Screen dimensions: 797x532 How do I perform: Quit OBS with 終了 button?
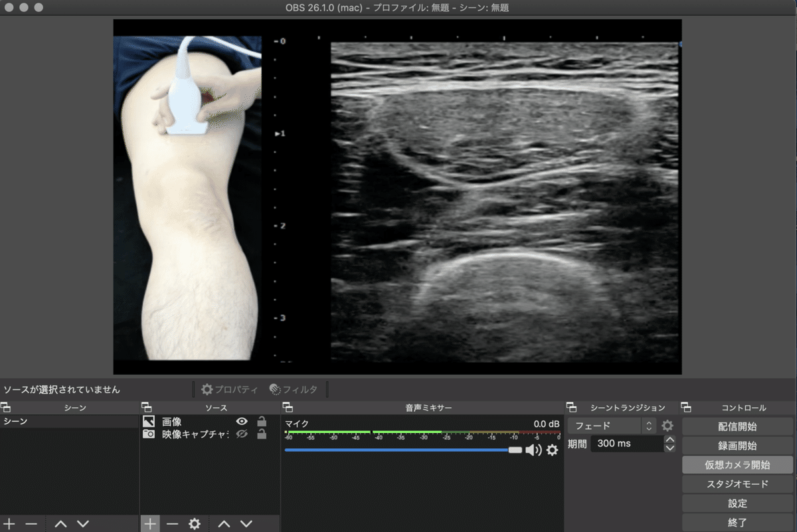(x=737, y=523)
